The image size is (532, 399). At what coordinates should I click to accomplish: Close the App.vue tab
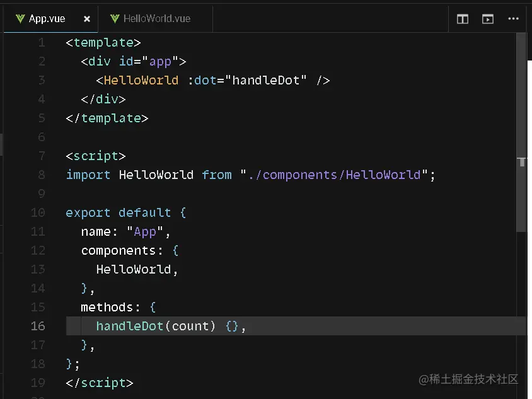coord(87,19)
